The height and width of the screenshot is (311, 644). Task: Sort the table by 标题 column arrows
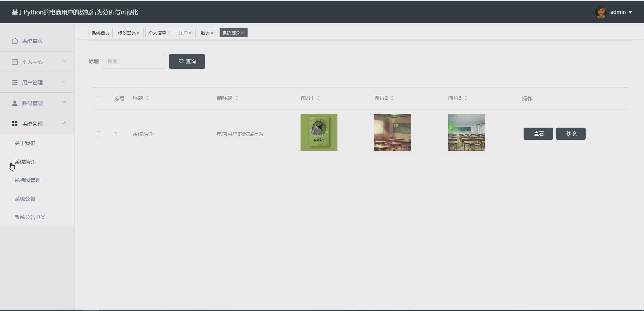click(x=148, y=98)
